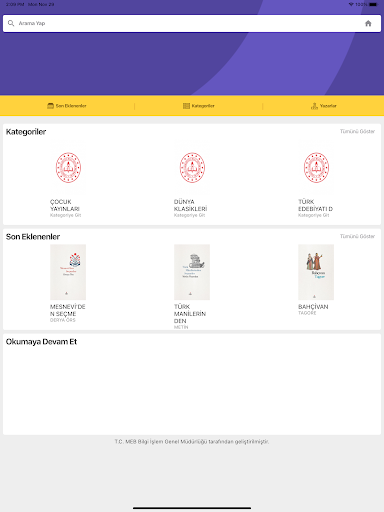Select the ÇOCUK YAYINLARI title text

65,205
